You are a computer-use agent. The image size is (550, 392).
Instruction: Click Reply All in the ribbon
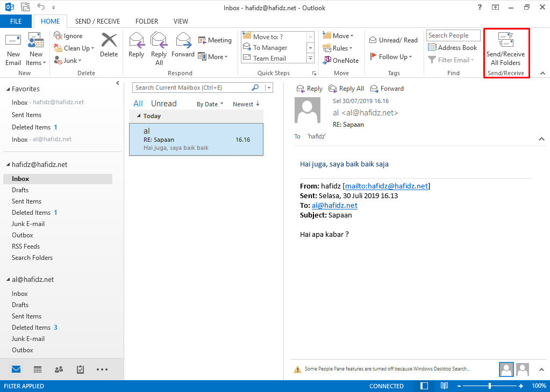pyautogui.click(x=159, y=49)
